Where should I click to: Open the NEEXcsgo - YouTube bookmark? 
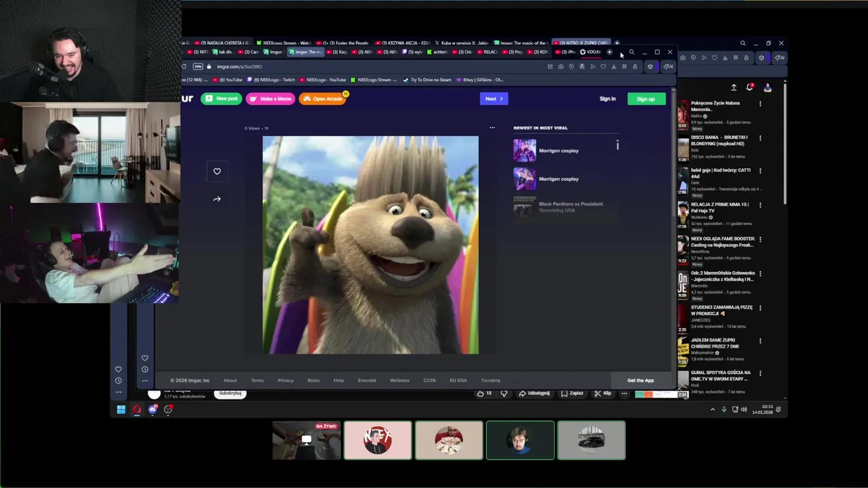pos(323,80)
